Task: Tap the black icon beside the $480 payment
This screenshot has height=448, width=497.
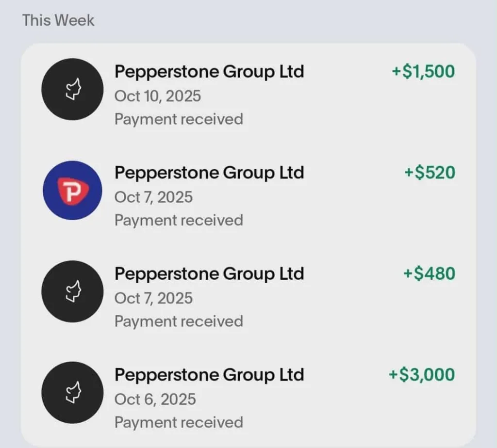Action: tap(73, 291)
